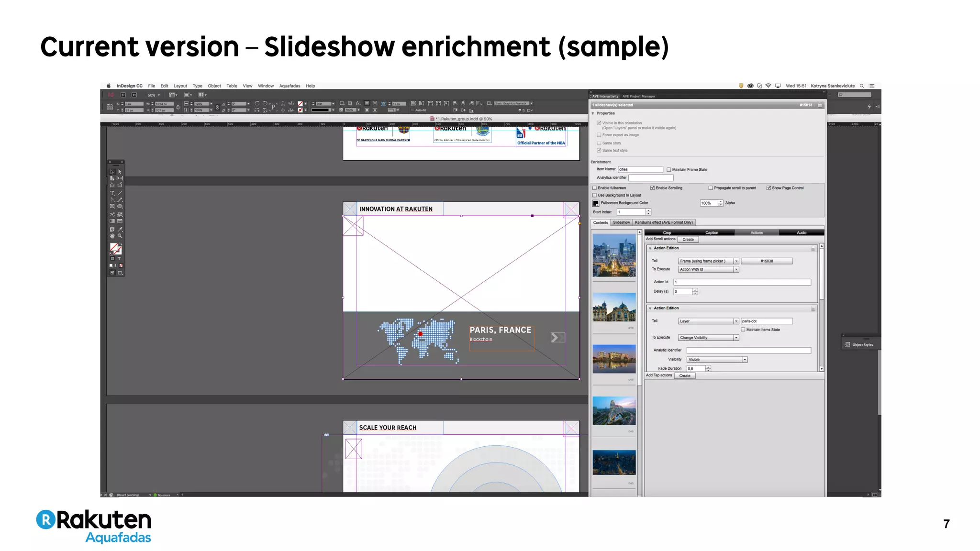Remove the first Action Edition block
The height and width of the screenshot is (551, 980).
[813, 249]
